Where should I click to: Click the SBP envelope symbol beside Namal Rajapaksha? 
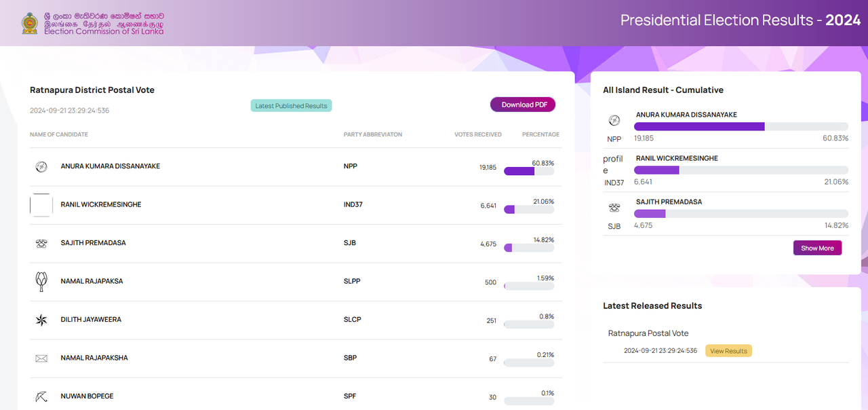[41, 358]
